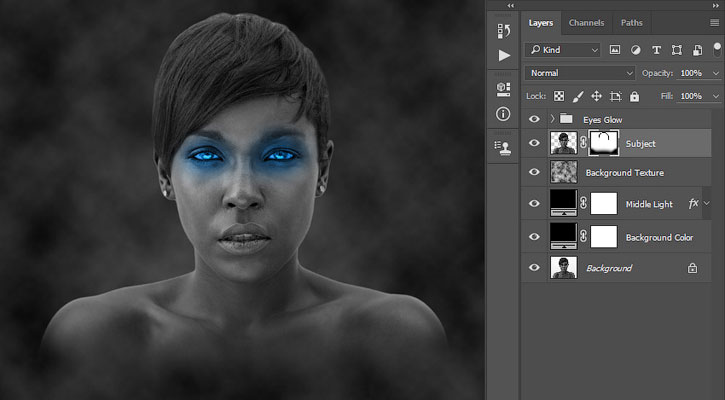725x400 pixels.
Task: Select the Background layer thumbnail
Action: (564, 267)
